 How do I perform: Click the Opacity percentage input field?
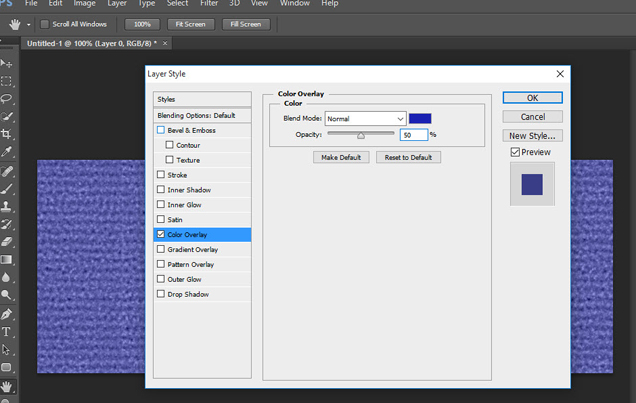tap(413, 135)
